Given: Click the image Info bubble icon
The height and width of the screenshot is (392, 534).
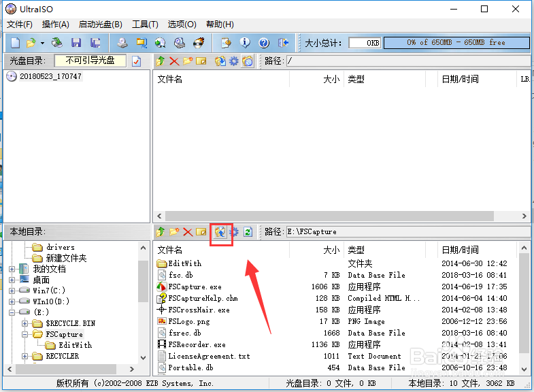Looking at the screenshot, I should click(245, 43).
